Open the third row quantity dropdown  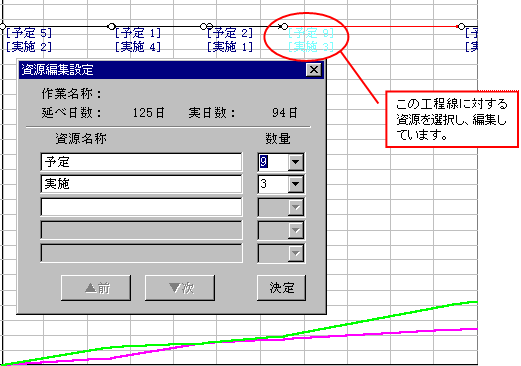(x=296, y=208)
